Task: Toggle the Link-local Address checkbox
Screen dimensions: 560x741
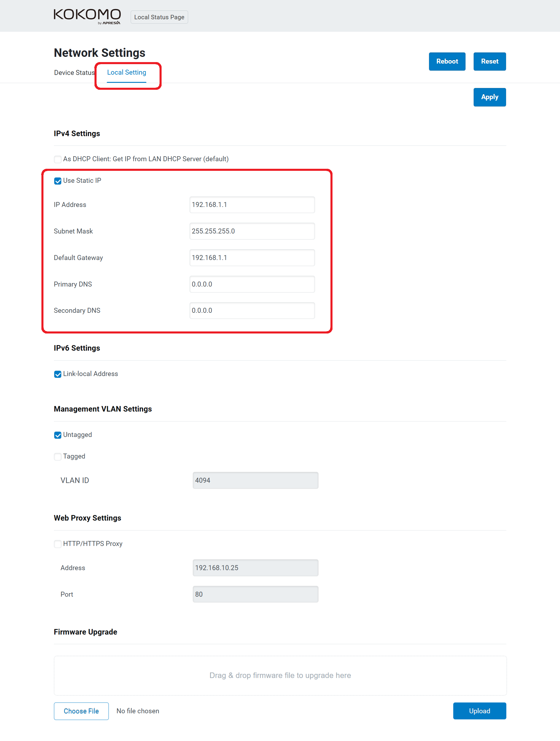Action: (x=58, y=374)
